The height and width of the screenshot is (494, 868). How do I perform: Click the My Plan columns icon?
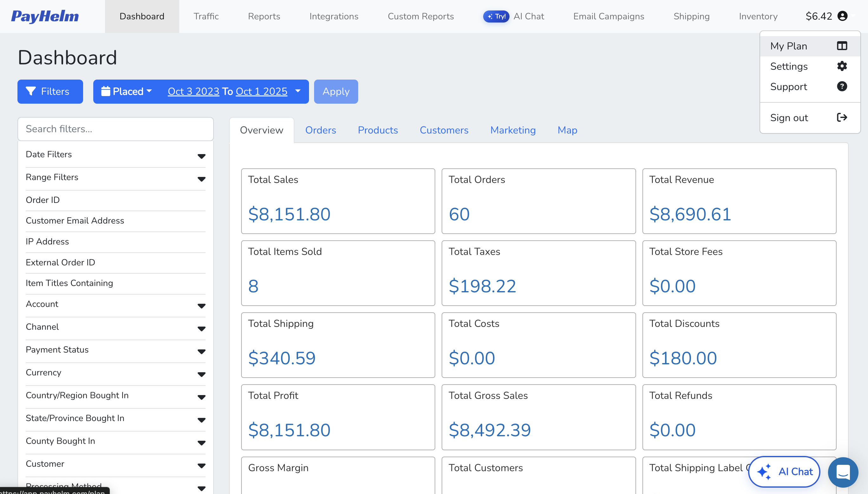[x=842, y=46]
